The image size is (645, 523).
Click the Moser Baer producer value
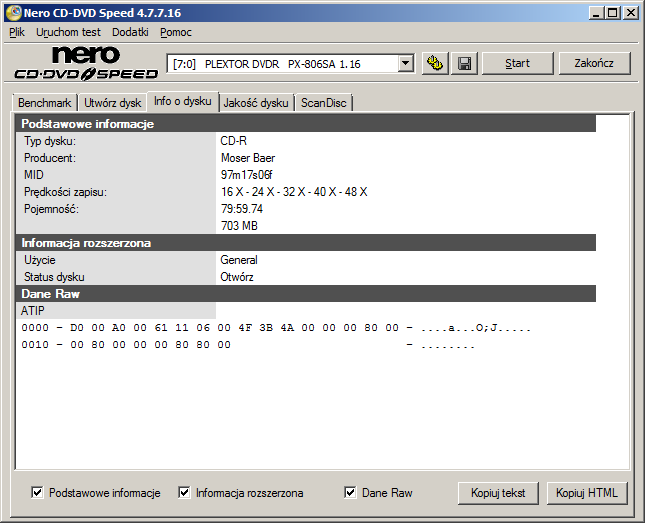[x=248, y=158]
